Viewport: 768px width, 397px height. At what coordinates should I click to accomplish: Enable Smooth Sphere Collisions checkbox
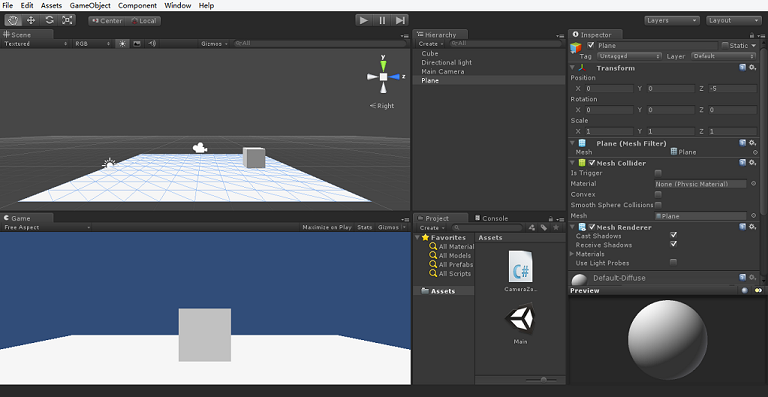click(658, 205)
